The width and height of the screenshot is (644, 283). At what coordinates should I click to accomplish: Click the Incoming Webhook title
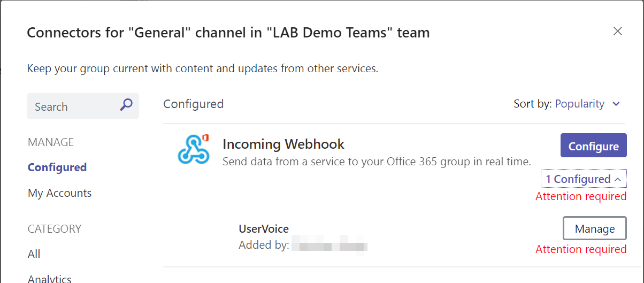click(x=283, y=144)
